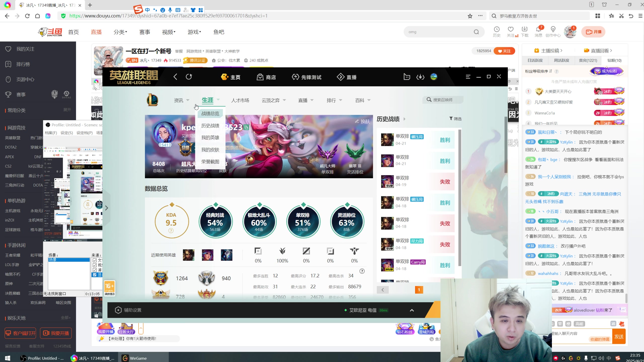Click the 关注 follow button on Douyu
The width and height of the screenshot is (644, 362).
(504, 51)
